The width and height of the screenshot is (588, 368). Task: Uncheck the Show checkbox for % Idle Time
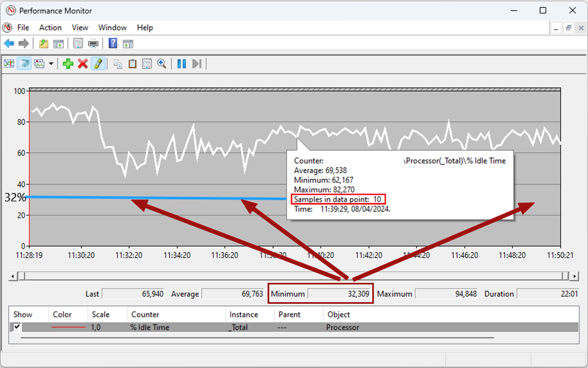click(x=17, y=327)
